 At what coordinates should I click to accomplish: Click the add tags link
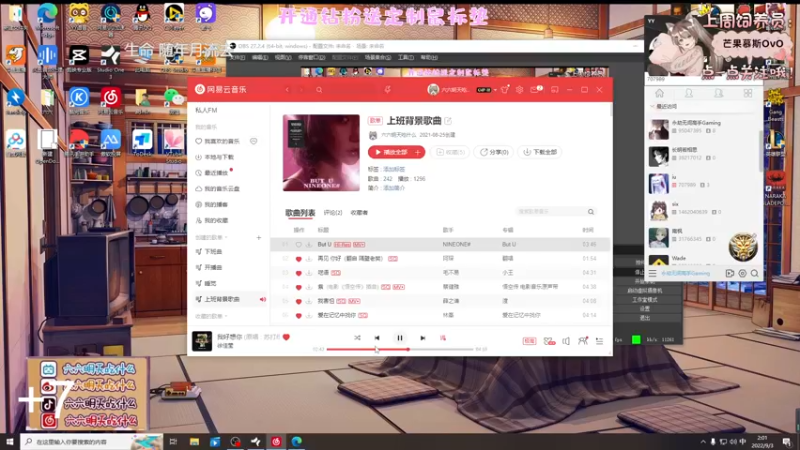(x=394, y=169)
